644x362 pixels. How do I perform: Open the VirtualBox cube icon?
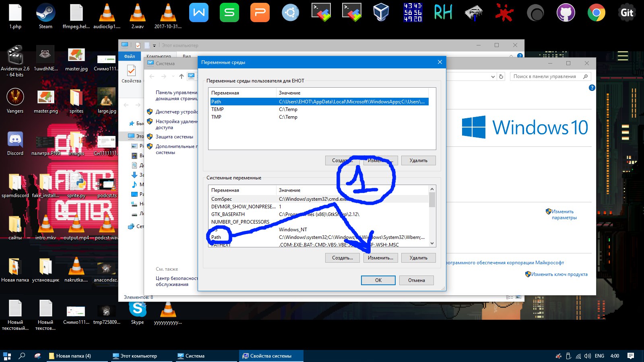(x=381, y=12)
